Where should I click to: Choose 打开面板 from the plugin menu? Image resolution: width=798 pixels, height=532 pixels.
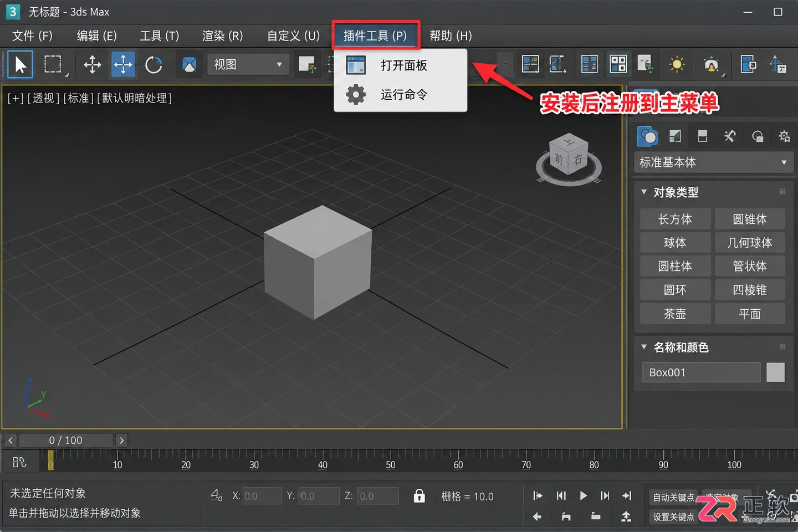pos(401,65)
